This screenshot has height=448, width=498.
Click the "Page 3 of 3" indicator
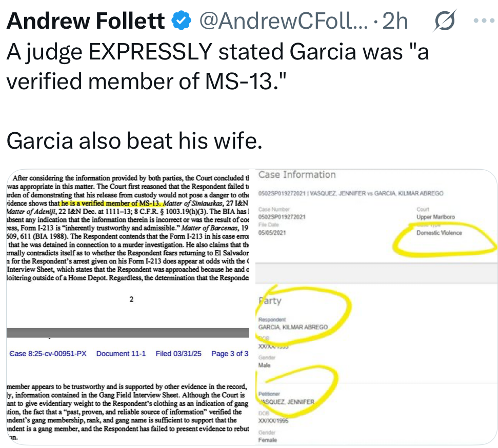pos(230,354)
